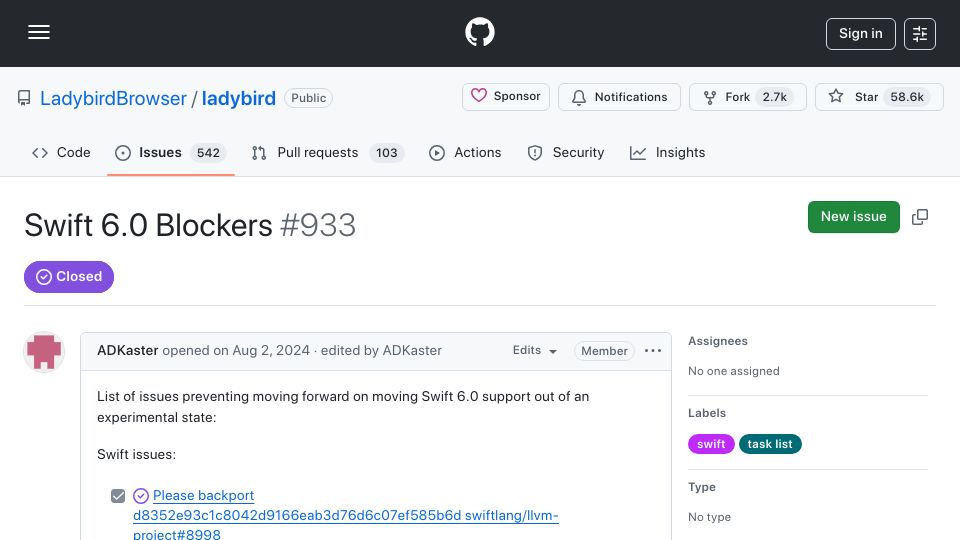Click the repository book icon

pyautogui.click(x=24, y=98)
